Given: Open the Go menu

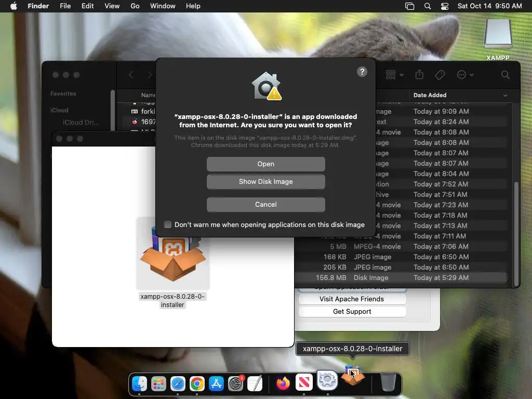Looking at the screenshot, I should click(135, 6).
